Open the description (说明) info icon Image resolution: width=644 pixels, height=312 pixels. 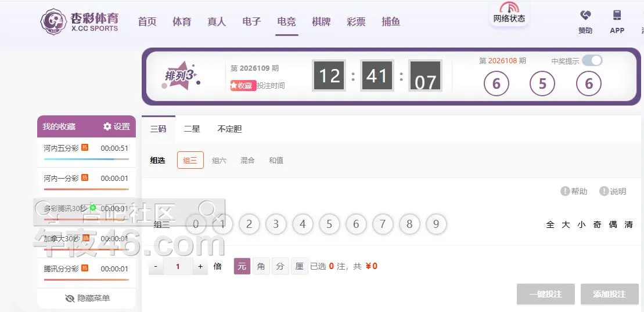[604, 191]
